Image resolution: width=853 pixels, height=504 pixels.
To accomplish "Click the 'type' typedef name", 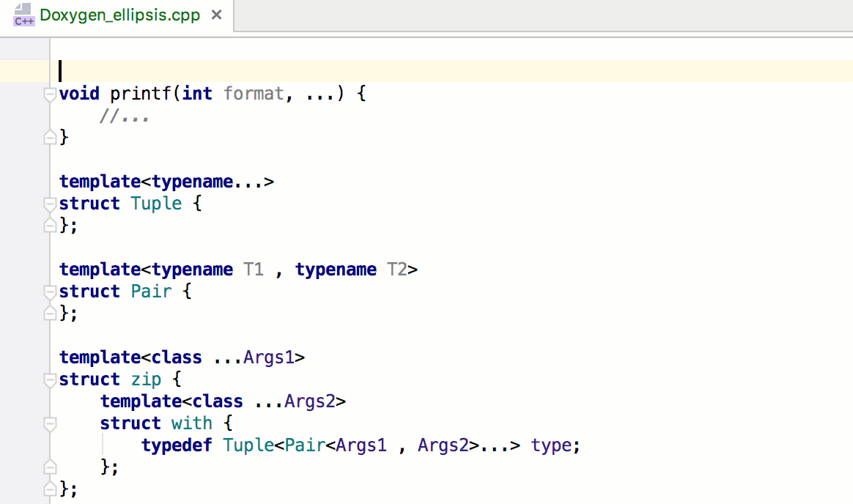I will [551, 445].
